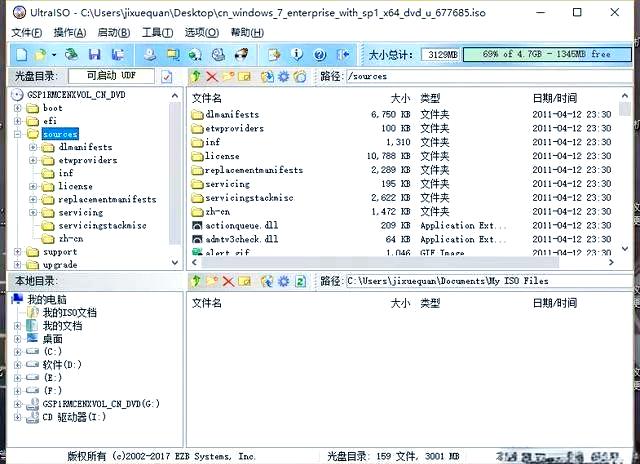Screen dimensions: 640x464
Task: Click refresh icon in 本地目录 toolbar
Action: point(300,281)
